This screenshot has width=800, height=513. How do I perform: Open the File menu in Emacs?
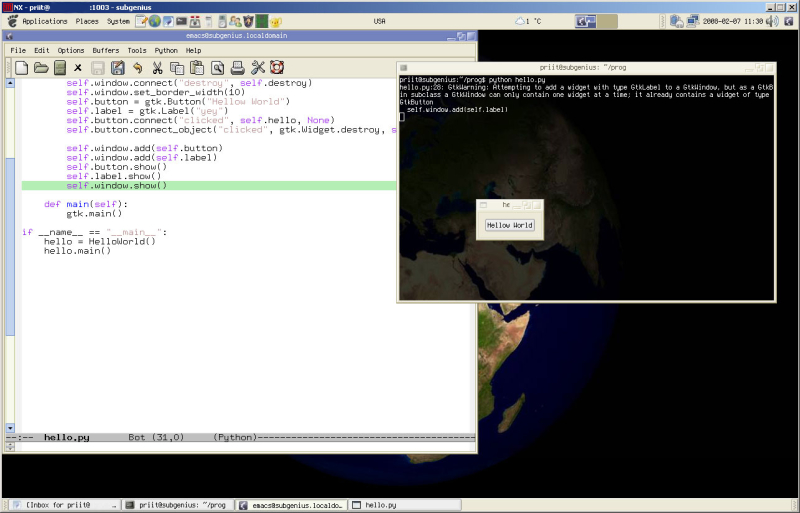pos(18,51)
